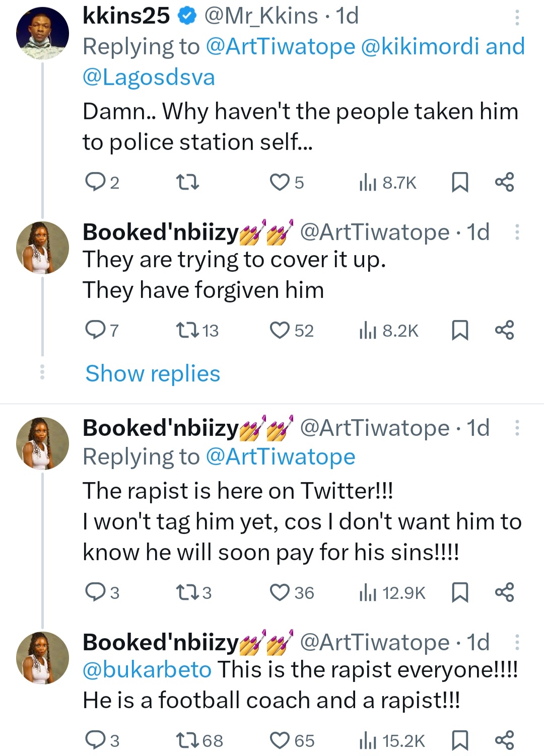Image resolution: width=544 pixels, height=756 pixels.
Task: Retweet kkins25's police station reply
Action: point(188,182)
